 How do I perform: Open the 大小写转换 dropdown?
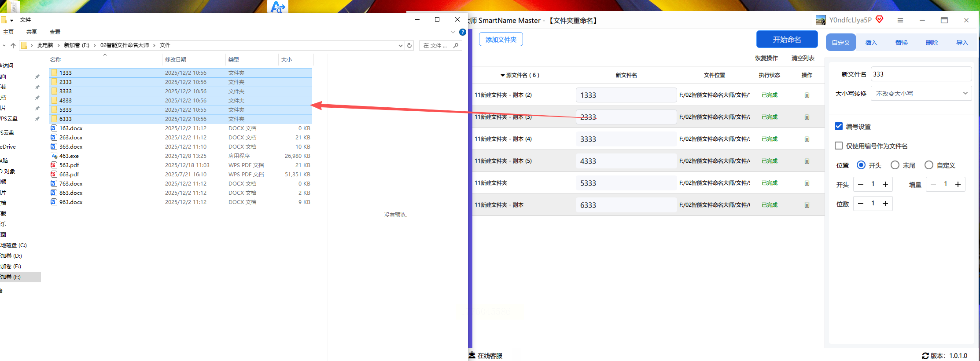click(x=921, y=94)
